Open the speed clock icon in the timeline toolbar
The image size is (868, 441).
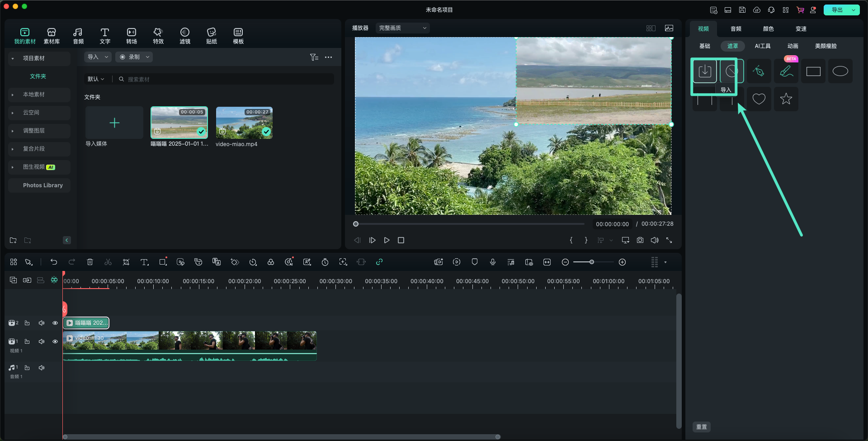[253, 262]
